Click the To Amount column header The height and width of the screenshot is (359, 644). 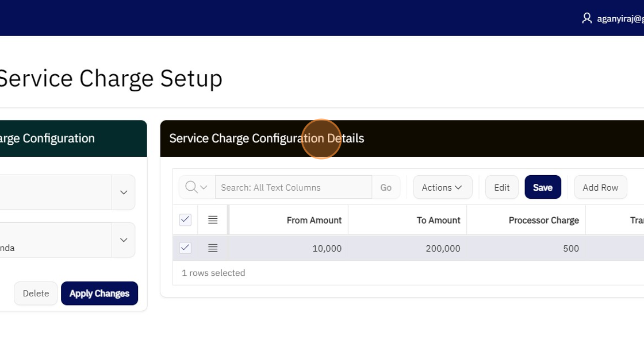pos(438,220)
